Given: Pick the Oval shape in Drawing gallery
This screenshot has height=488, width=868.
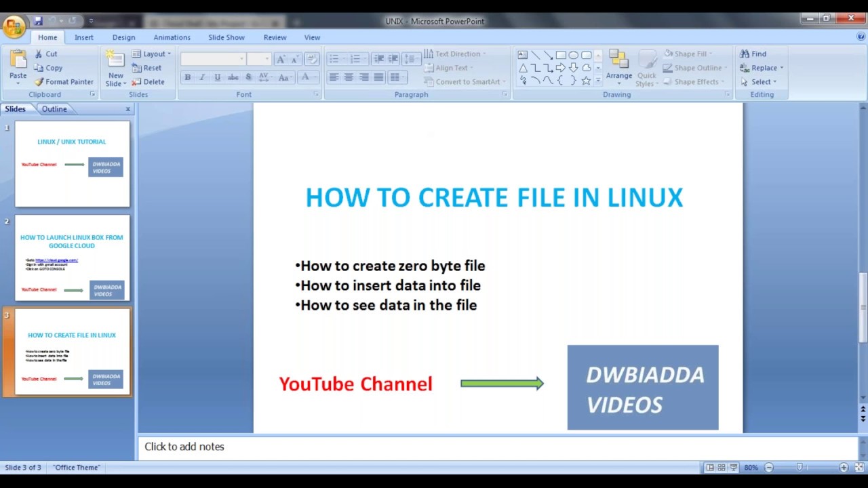Looking at the screenshot, I should [574, 55].
